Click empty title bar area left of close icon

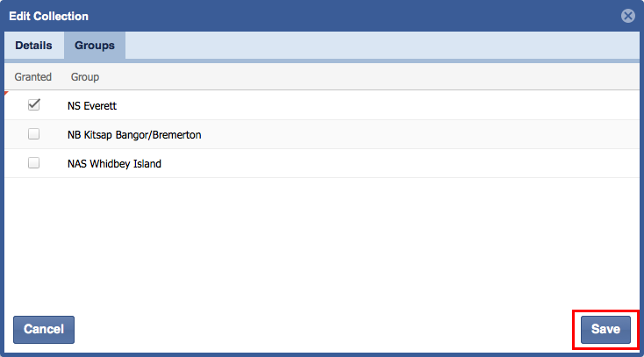click(351, 16)
